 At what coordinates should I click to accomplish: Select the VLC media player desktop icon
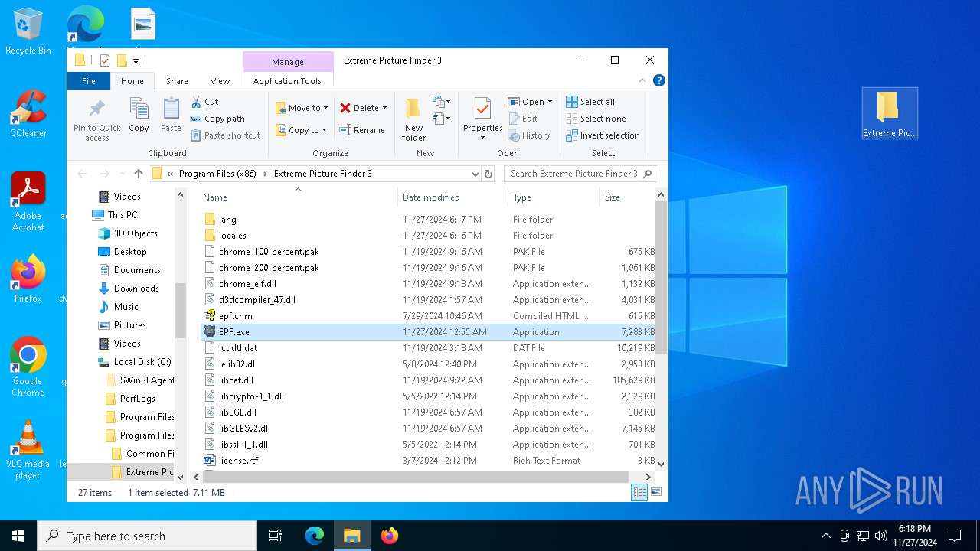28,450
